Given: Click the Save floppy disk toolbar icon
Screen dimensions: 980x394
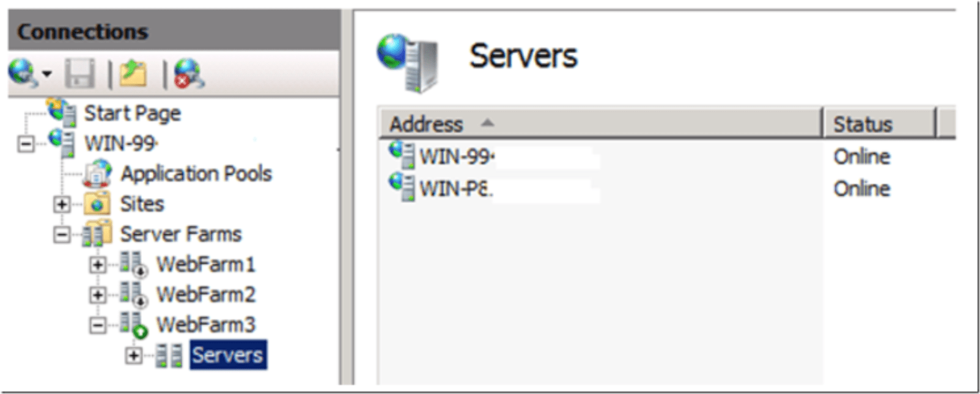Looking at the screenshot, I should 80,73.
